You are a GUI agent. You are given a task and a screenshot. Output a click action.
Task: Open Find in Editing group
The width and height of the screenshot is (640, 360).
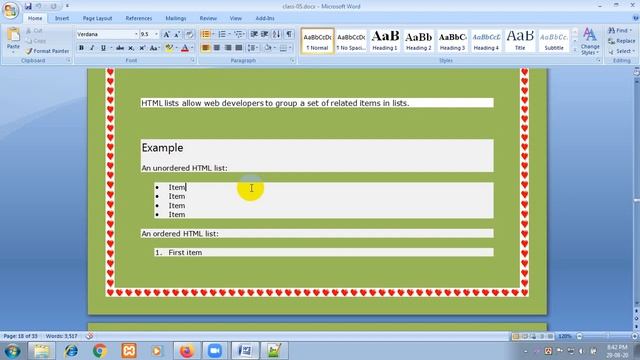click(x=620, y=31)
